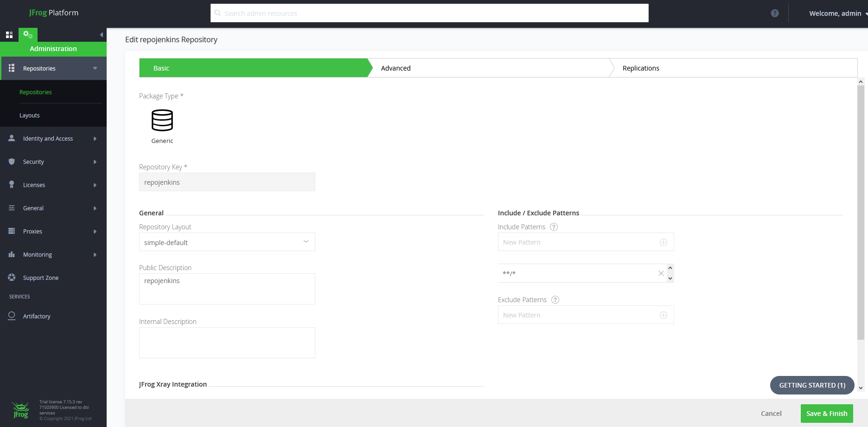The image size is (868, 427).
Task: Click the Cancel button
Action: click(x=771, y=414)
